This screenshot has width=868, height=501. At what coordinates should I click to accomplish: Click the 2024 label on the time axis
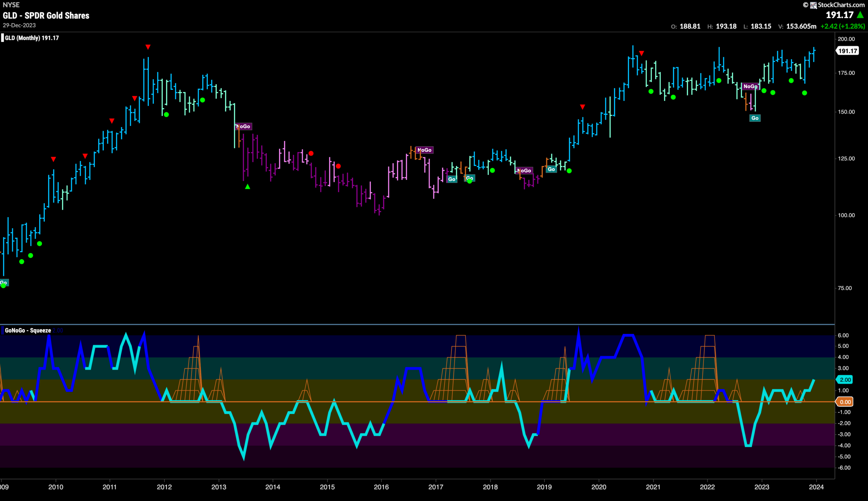[816, 487]
